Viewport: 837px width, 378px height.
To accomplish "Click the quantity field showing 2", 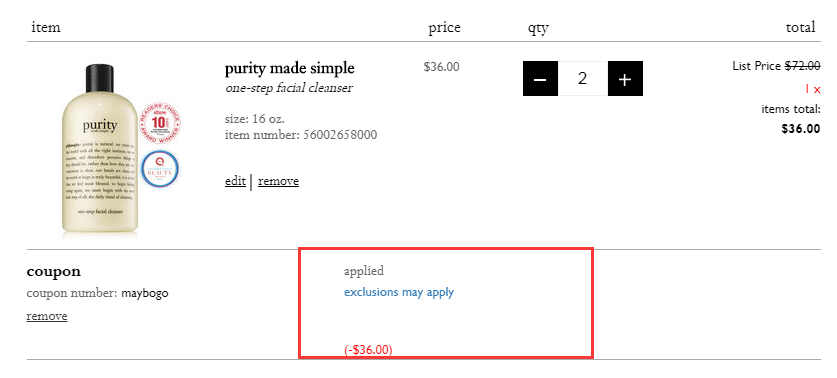I will pos(583,79).
